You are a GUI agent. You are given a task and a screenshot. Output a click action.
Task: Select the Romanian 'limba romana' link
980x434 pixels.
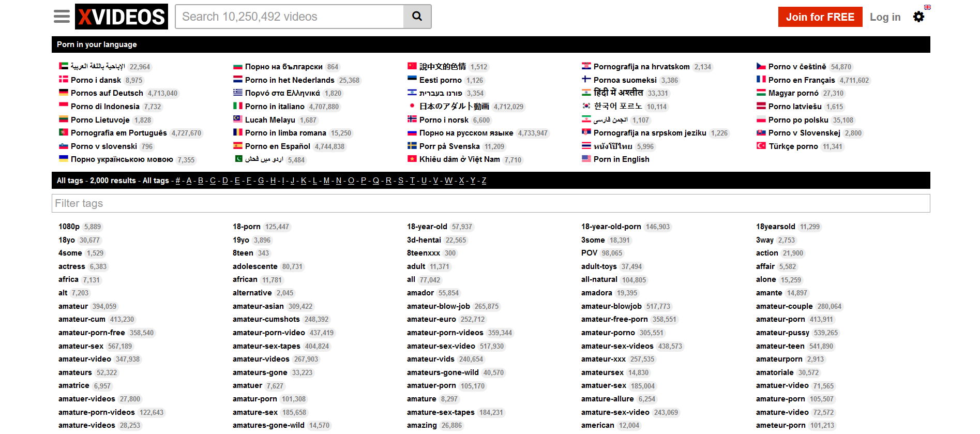(x=285, y=133)
